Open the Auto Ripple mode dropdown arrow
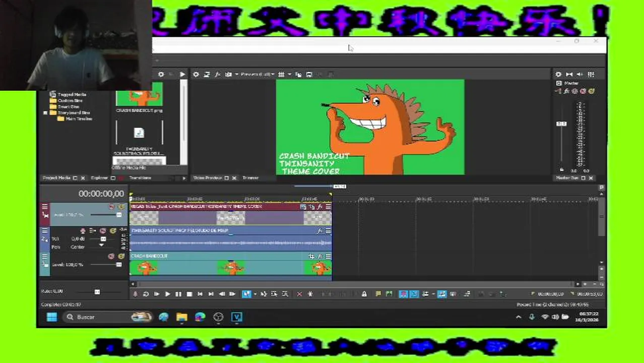The height and width of the screenshot is (363, 644). point(433,294)
